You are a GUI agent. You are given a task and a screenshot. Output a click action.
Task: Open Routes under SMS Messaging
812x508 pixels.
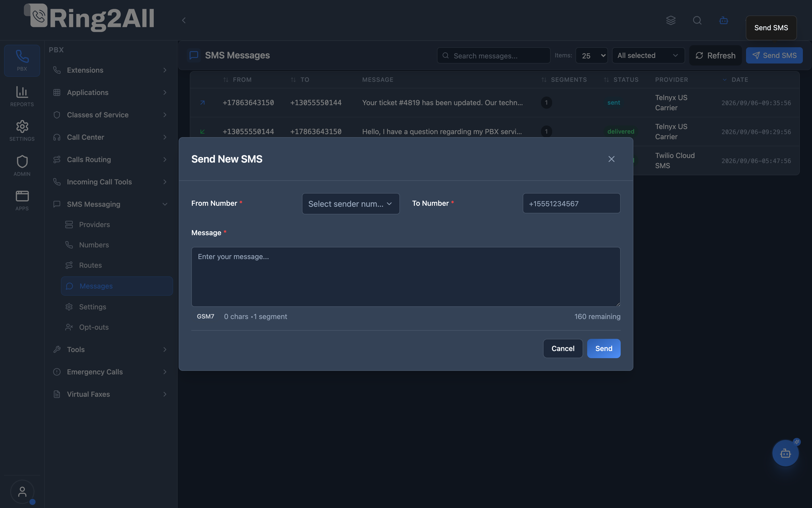tap(117, 265)
